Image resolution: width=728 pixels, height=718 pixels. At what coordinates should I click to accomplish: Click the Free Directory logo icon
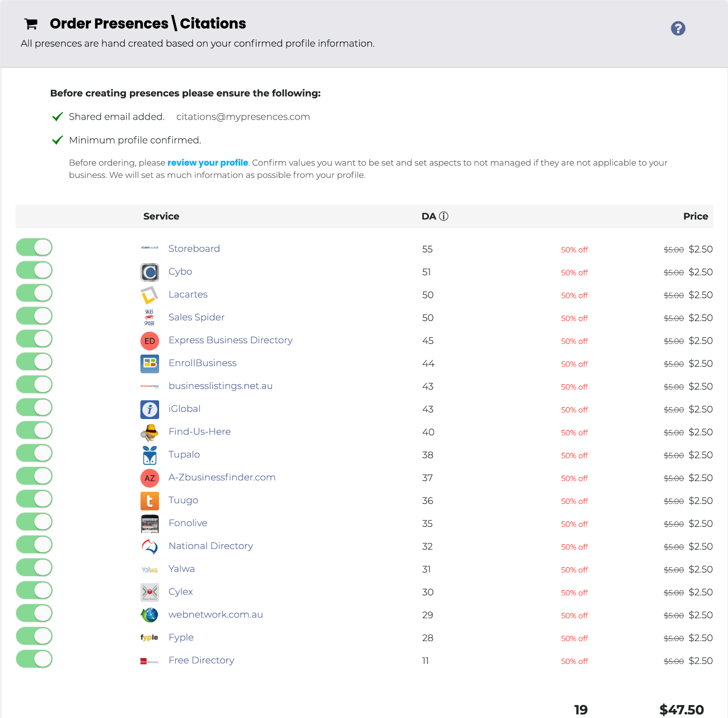point(150,661)
